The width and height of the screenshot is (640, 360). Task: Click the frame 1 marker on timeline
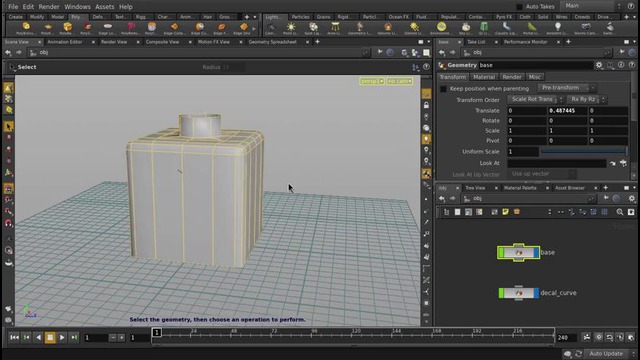[157, 332]
